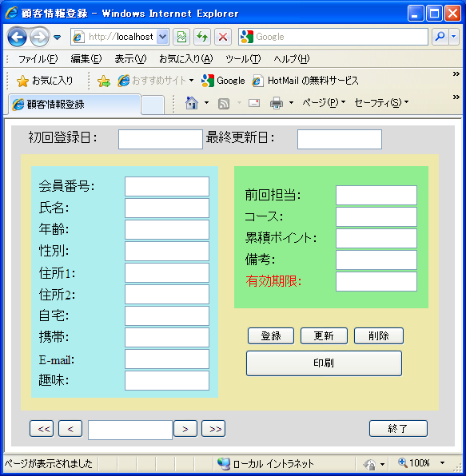466x476 pixels.
Task: Expand the command bar overflow chevron
Action: (x=456, y=97)
